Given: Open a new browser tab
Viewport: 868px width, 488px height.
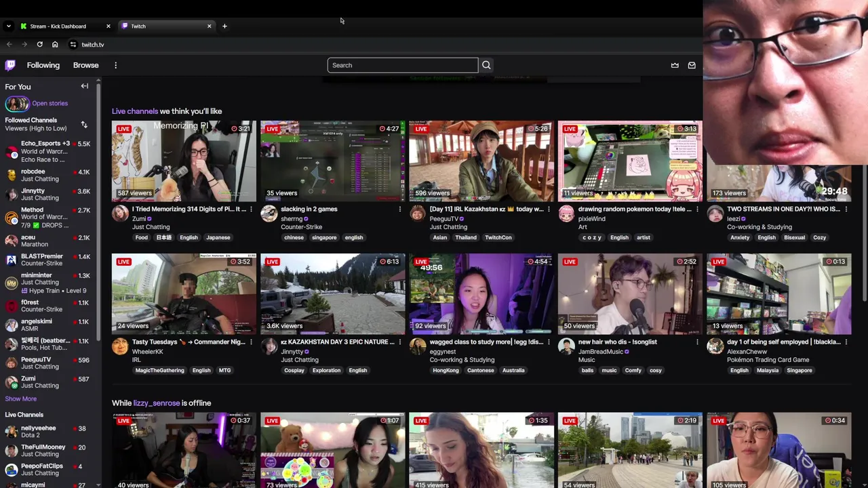Looking at the screenshot, I should pos(224,26).
